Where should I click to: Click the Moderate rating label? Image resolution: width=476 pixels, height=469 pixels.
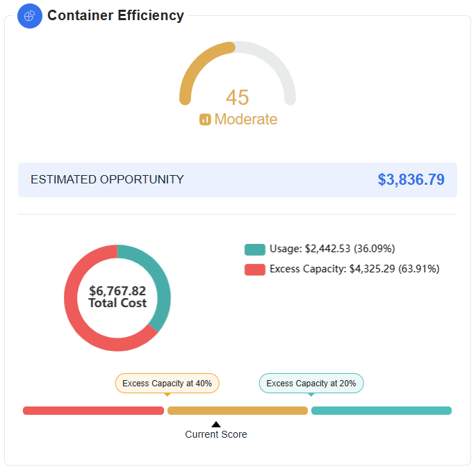click(245, 120)
